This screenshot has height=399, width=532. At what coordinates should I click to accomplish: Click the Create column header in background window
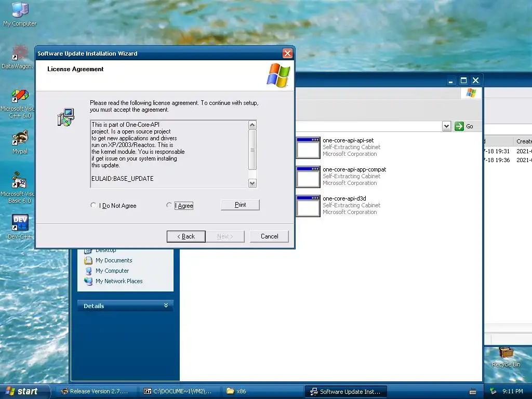coord(523,141)
